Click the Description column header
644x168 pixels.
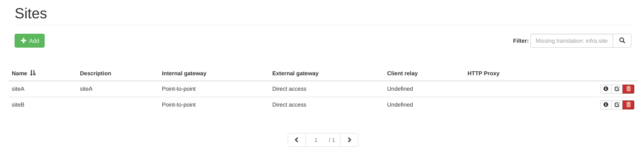tap(95, 73)
